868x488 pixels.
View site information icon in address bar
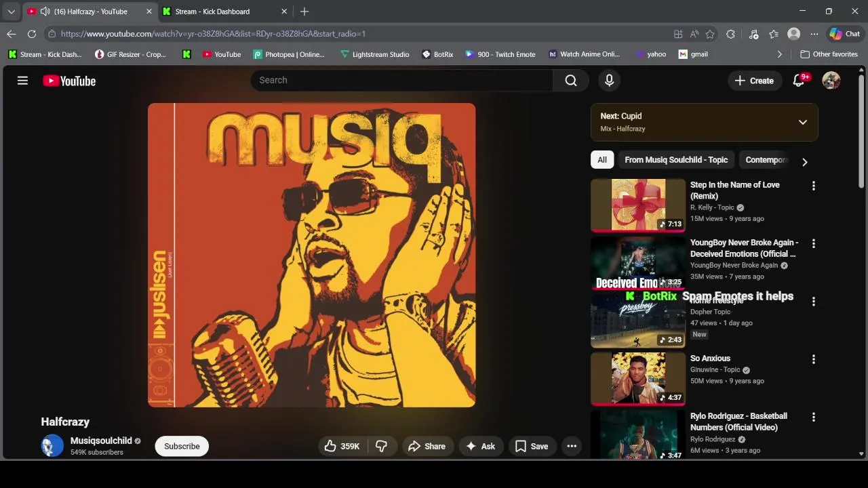[52, 34]
